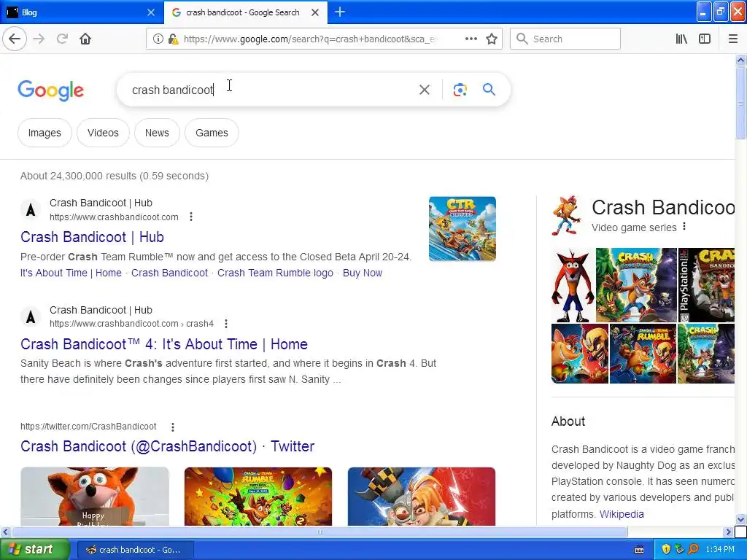Click in the Google search query field
Screen dimensions: 747x560
(271, 90)
